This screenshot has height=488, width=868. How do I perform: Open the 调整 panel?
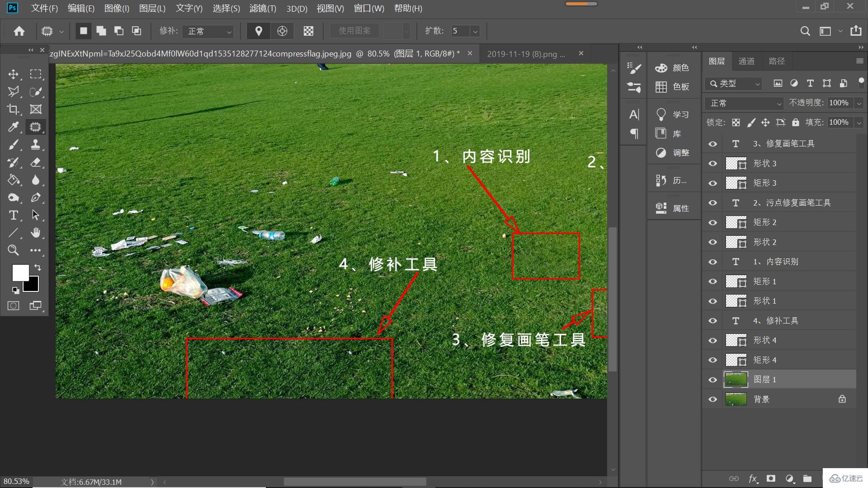[x=672, y=153]
